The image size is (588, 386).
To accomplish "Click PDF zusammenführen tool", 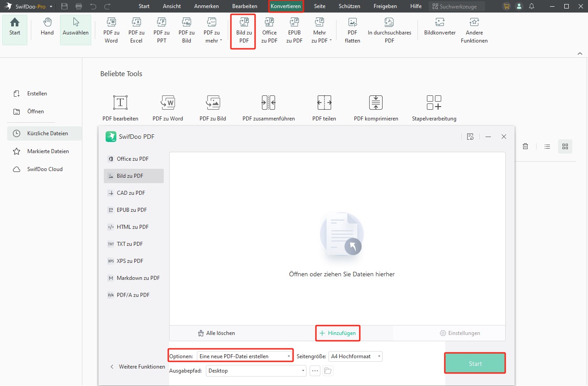I will pyautogui.click(x=268, y=108).
